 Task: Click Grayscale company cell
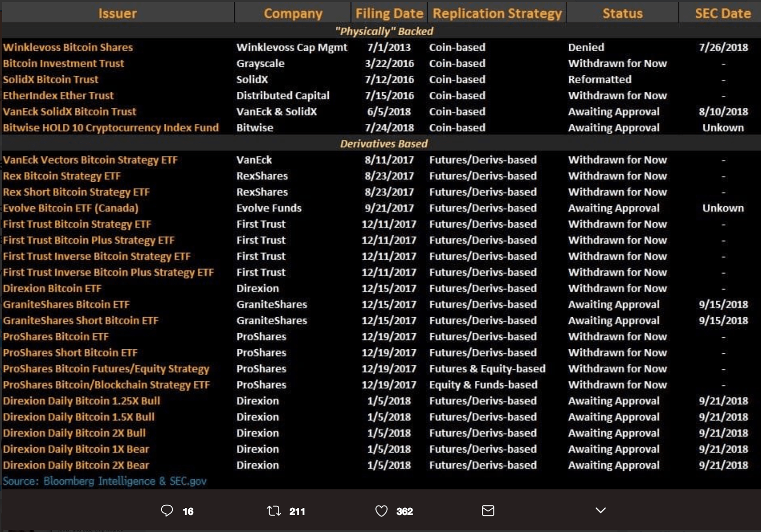coord(261,63)
